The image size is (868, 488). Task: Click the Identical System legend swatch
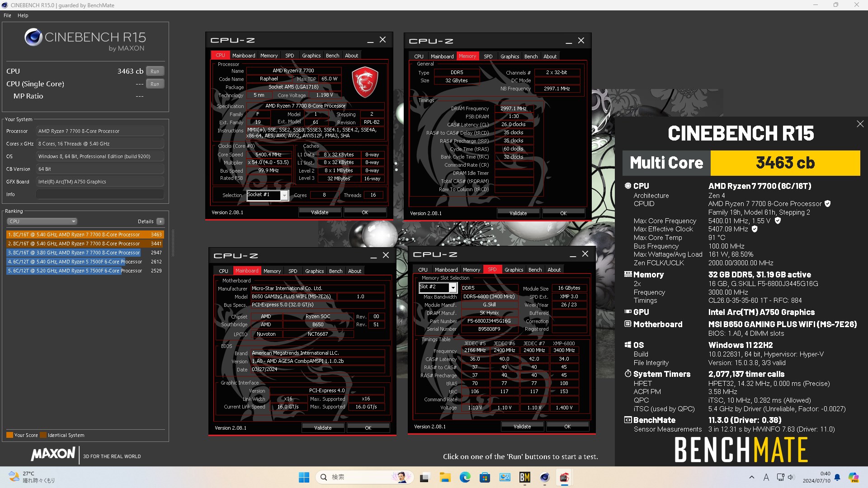pos(43,435)
